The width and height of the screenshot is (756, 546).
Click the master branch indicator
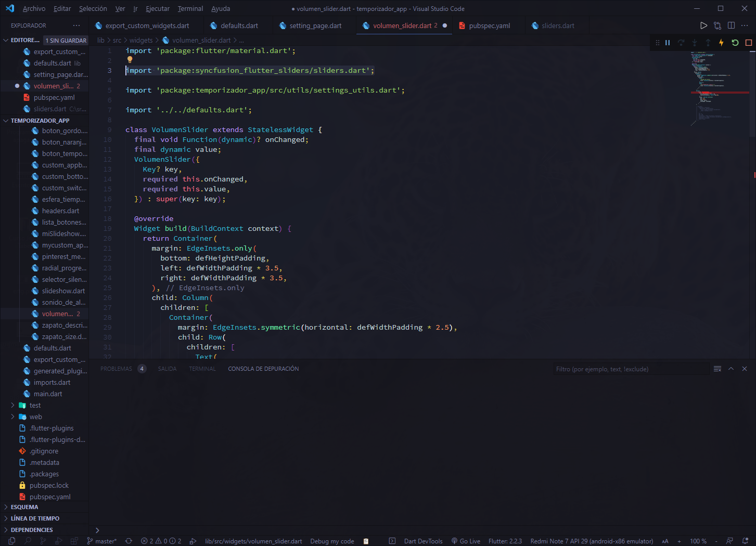click(x=102, y=541)
